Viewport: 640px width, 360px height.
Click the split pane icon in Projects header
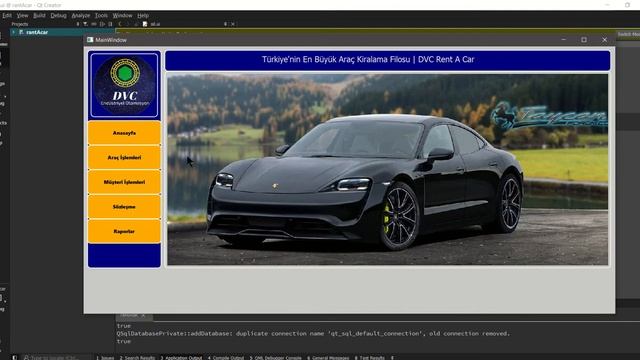(102, 24)
